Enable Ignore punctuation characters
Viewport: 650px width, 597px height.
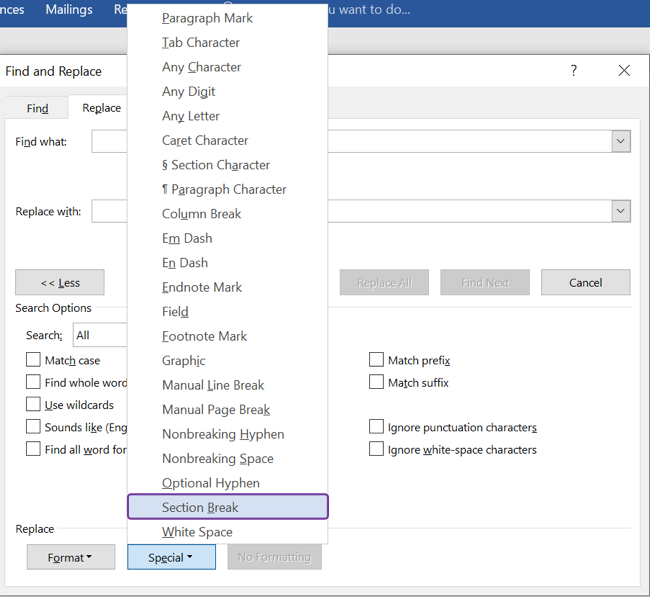[x=376, y=427]
